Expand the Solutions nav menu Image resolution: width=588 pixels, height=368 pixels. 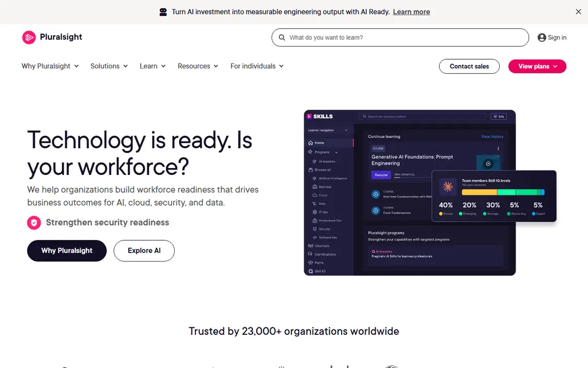[109, 66]
